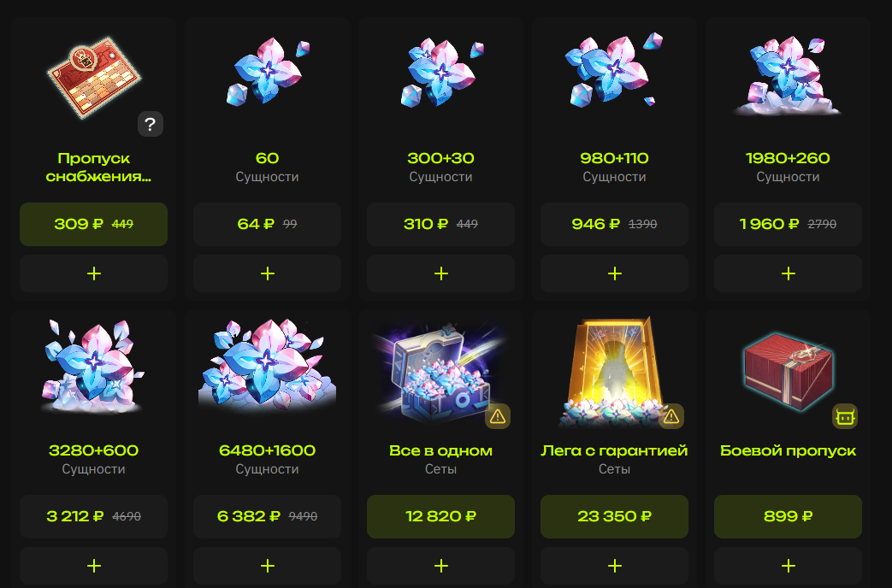This screenshot has height=588, width=892.
Task: Click the question mark help icon
Action: 151,124
